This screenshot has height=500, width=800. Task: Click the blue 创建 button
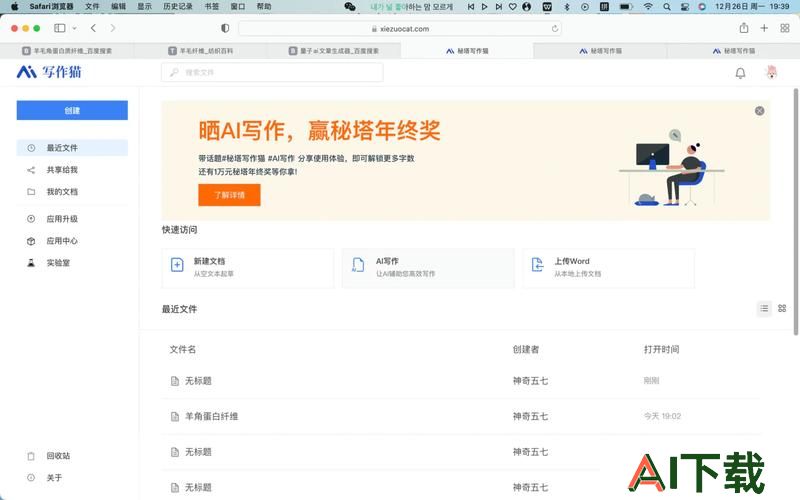tap(72, 110)
